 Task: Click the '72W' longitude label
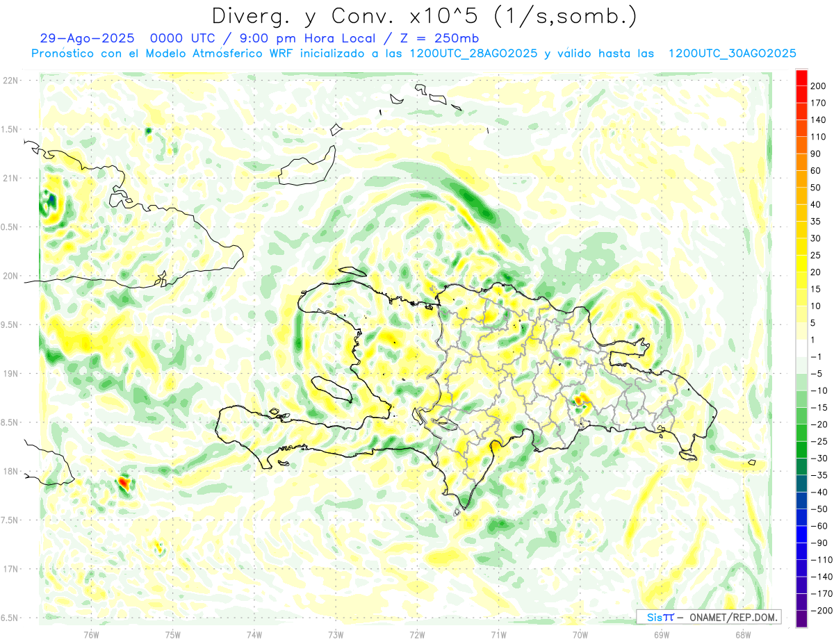pos(418,635)
